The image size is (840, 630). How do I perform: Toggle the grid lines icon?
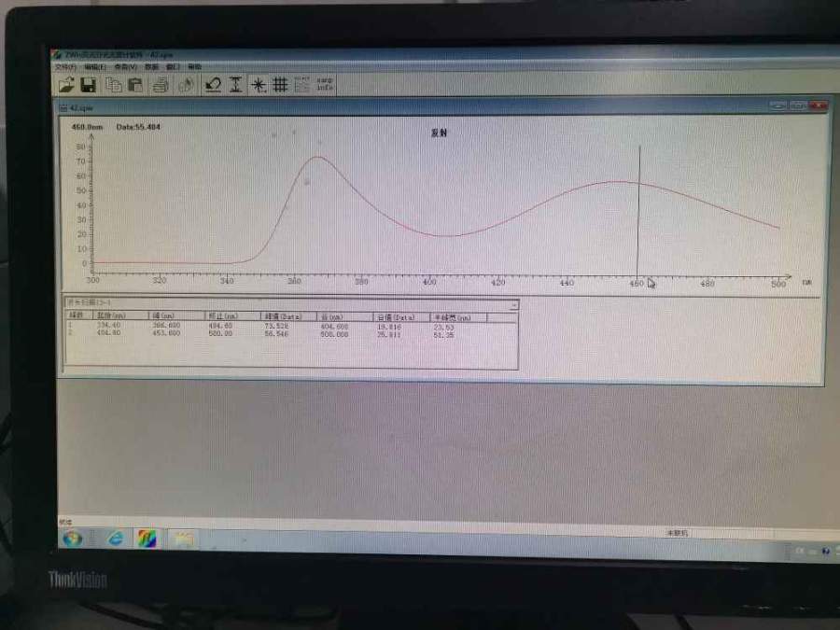(280, 85)
